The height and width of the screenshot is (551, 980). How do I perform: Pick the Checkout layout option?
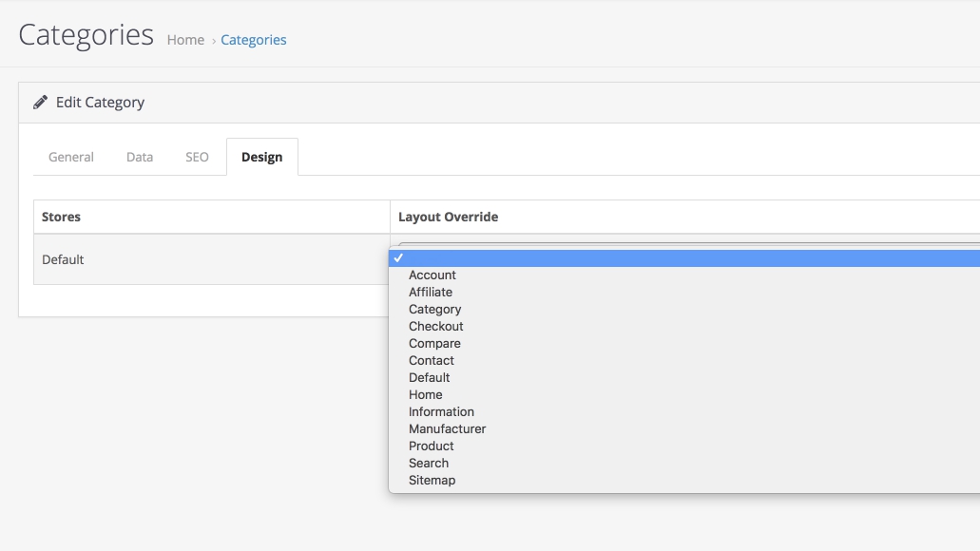[x=436, y=327]
